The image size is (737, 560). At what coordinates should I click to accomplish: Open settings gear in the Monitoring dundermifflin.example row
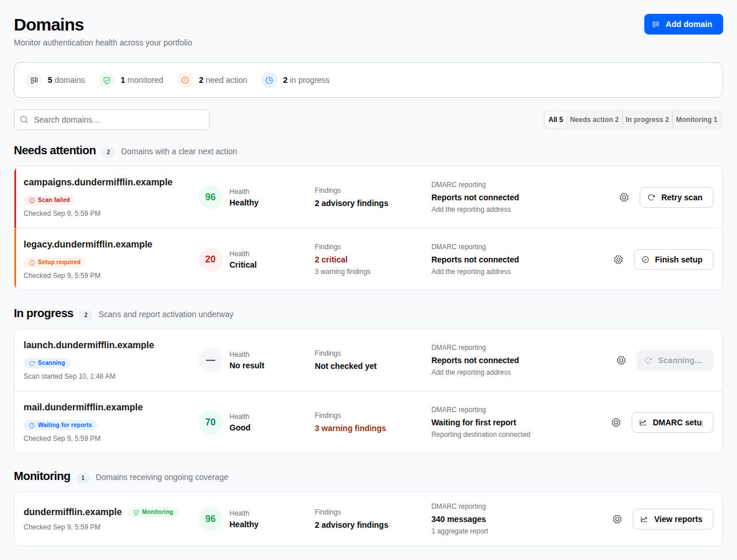617,519
